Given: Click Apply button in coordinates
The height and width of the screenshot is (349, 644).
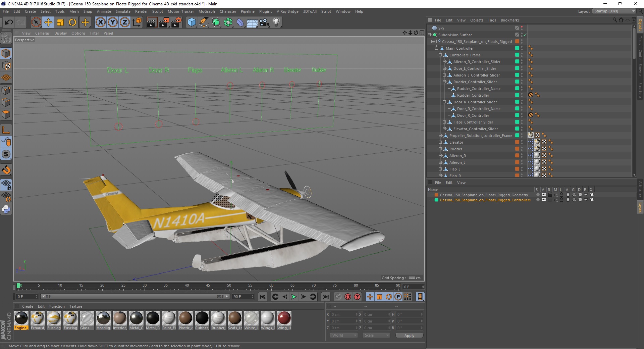Looking at the screenshot, I should (x=409, y=335).
